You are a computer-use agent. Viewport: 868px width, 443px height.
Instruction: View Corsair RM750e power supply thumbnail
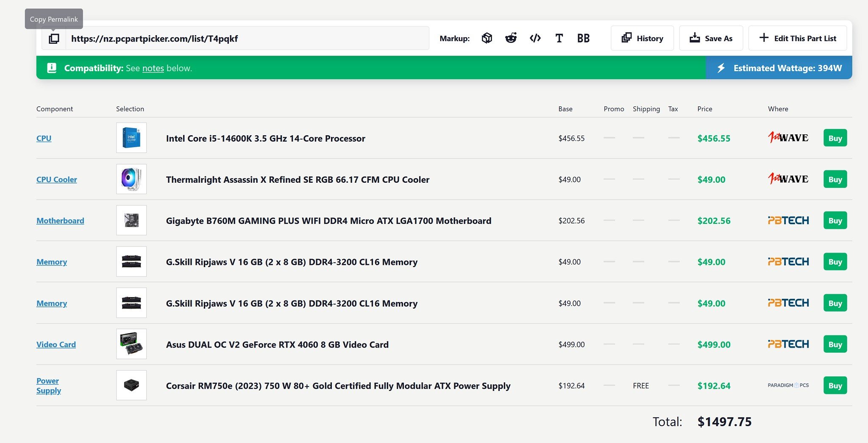(x=131, y=385)
